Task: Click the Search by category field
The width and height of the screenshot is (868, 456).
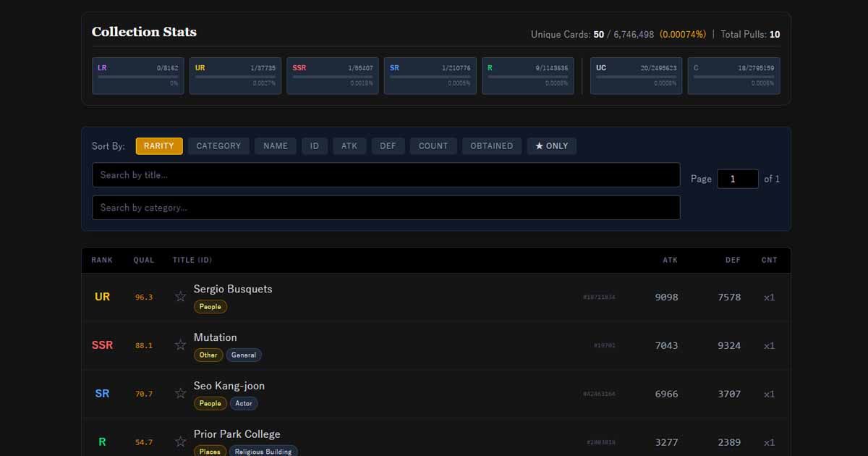Action: (386, 208)
